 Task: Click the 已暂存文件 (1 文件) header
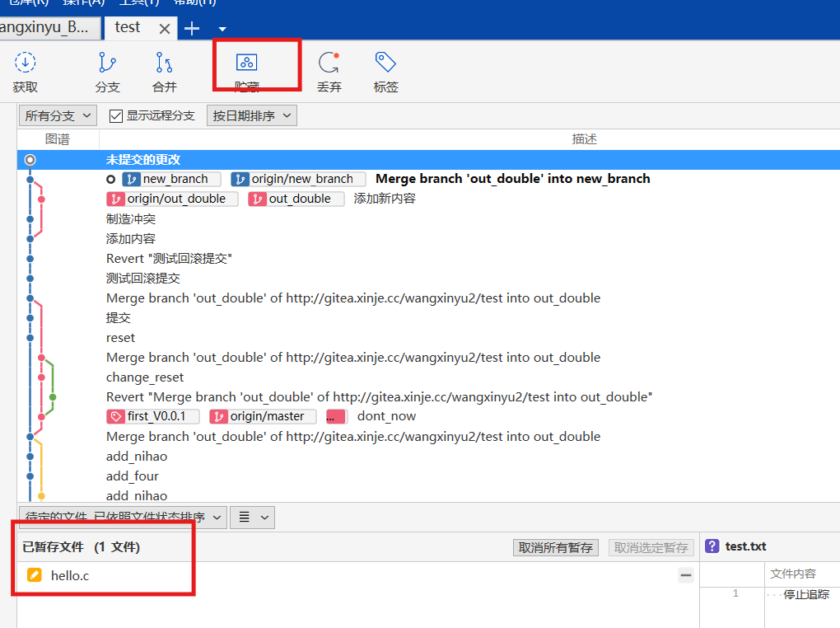click(81, 547)
